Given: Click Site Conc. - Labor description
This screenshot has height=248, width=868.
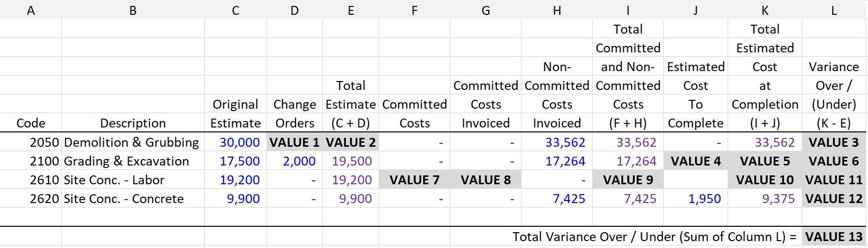Looking at the screenshot, I should point(132,180).
